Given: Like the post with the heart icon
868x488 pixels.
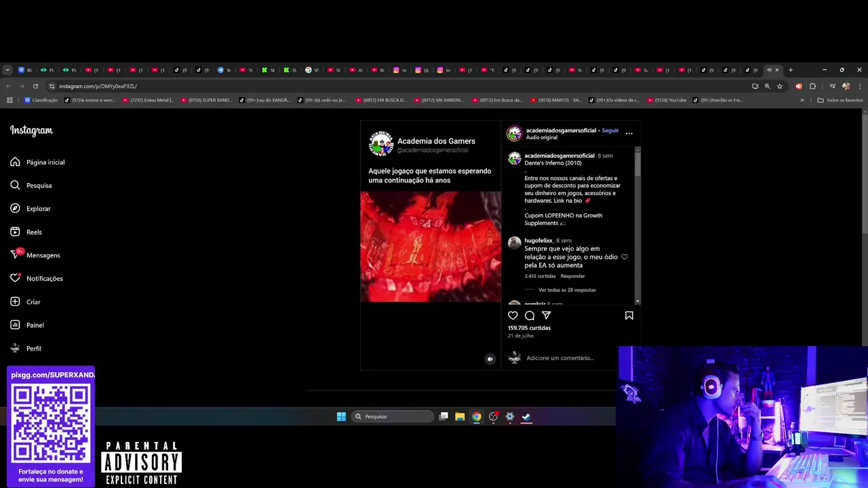Looking at the screenshot, I should pos(513,316).
